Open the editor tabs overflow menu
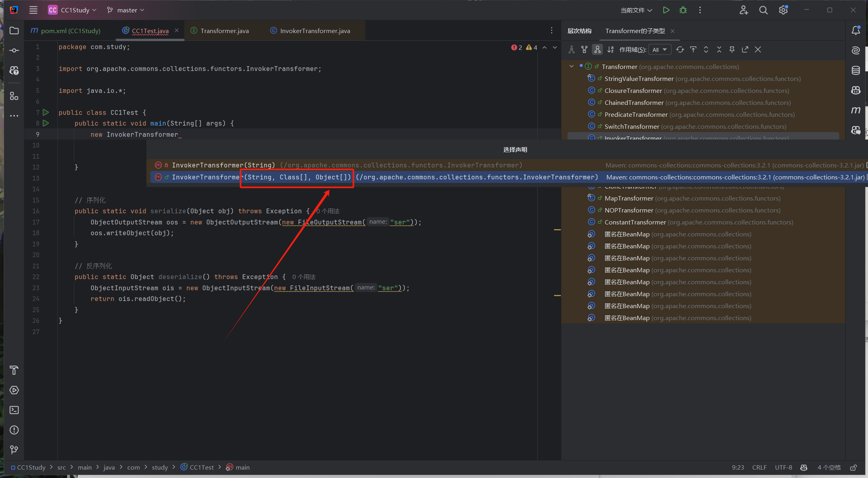The width and height of the screenshot is (868, 478). [552, 31]
